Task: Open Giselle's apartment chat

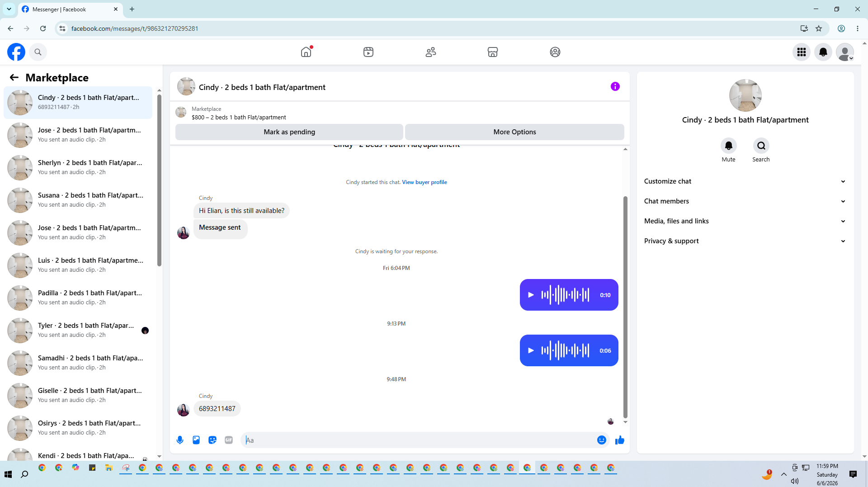Action: (x=78, y=396)
